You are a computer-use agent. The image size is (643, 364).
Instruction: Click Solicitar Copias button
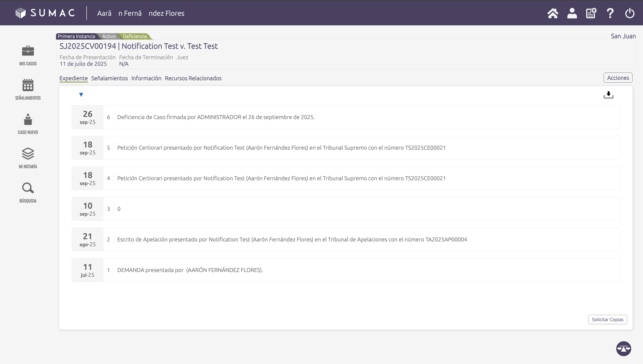[x=608, y=319]
